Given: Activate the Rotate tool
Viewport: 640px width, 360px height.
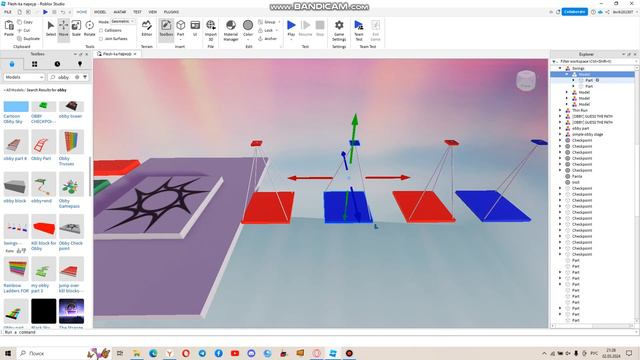Looking at the screenshot, I should coord(89,29).
